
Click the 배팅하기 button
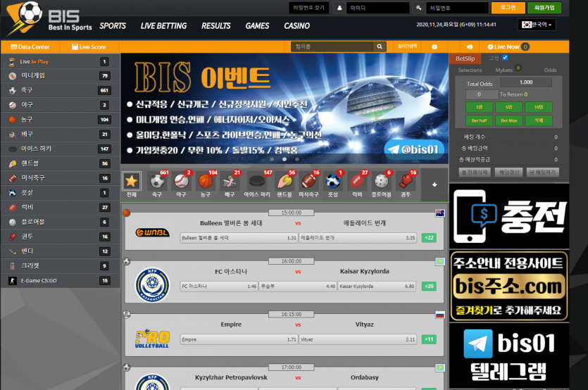pos(543,172)
